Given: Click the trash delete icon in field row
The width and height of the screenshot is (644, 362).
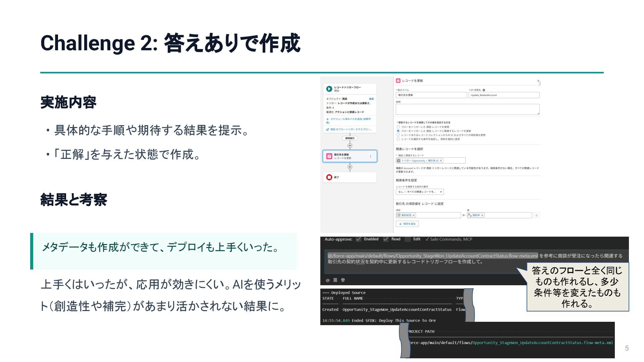Looking at the screenshot, I should (x=536, y=216).
